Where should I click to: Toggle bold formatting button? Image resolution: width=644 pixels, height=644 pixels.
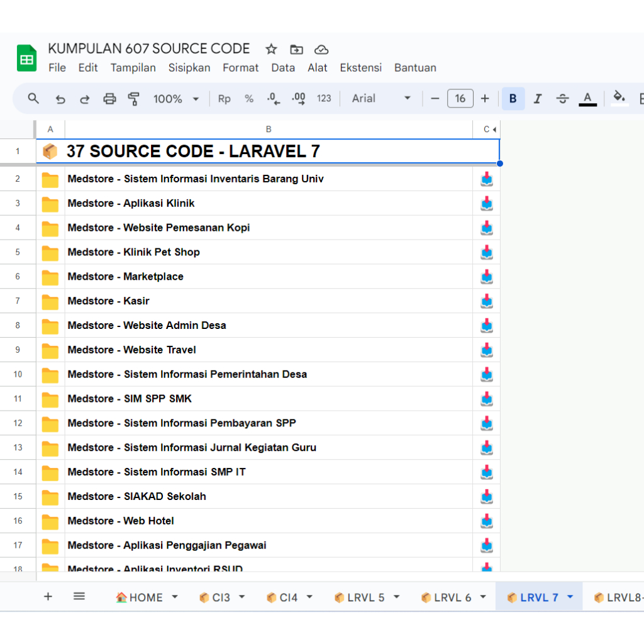513,99
